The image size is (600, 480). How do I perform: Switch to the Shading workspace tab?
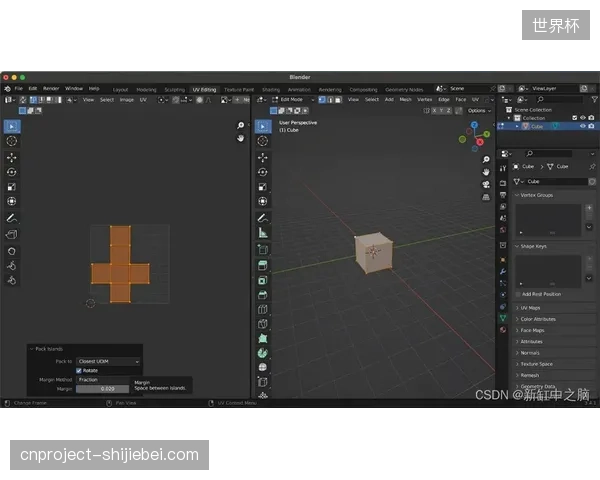(x=271, y=90)
